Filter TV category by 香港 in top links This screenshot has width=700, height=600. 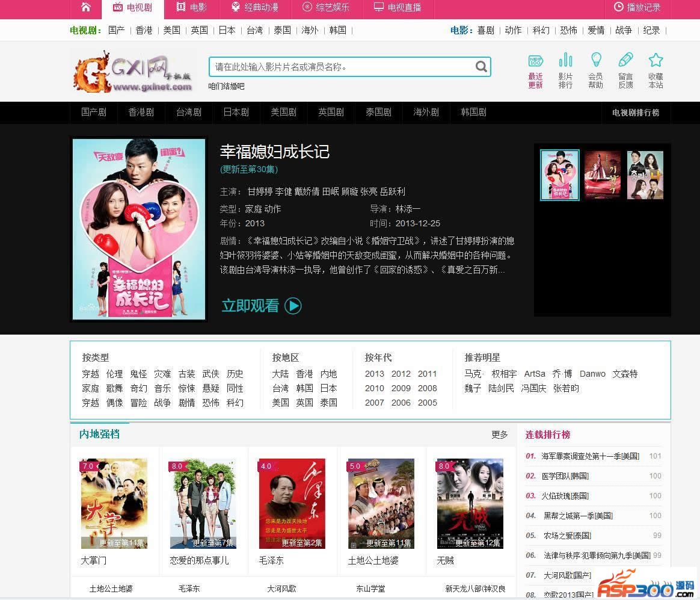pos(144,30)
